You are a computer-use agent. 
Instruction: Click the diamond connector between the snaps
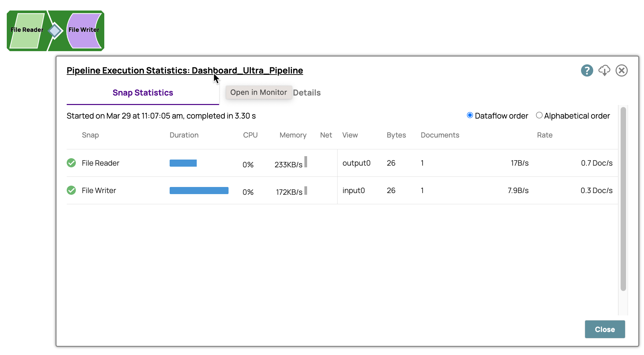click(x=55, y=30)
